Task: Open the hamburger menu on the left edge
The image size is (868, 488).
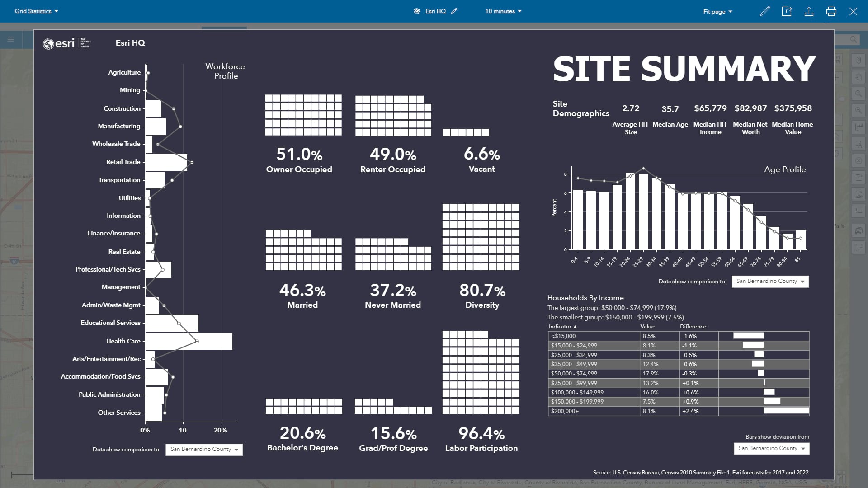Action: tap(10, 39)
